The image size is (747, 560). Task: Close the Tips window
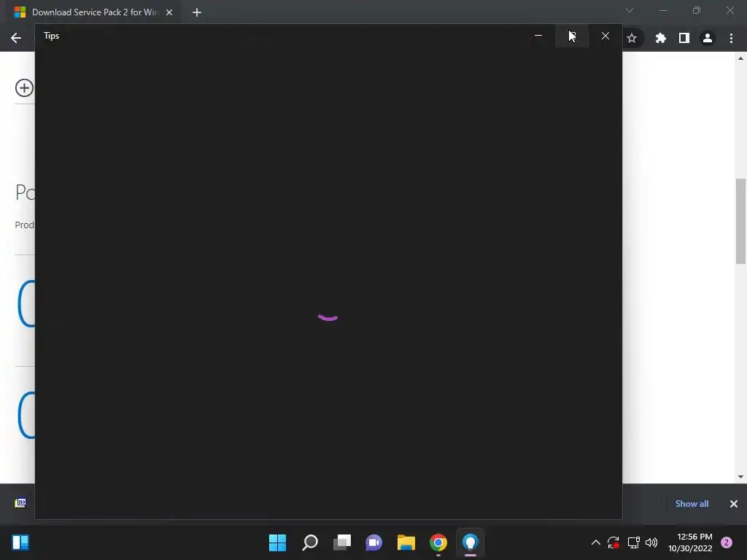(x=605, y=36)
